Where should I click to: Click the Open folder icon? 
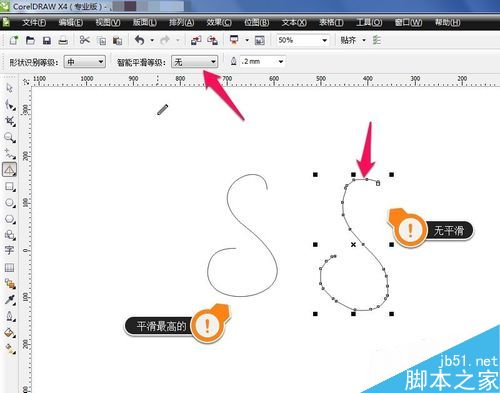point(30,40)
